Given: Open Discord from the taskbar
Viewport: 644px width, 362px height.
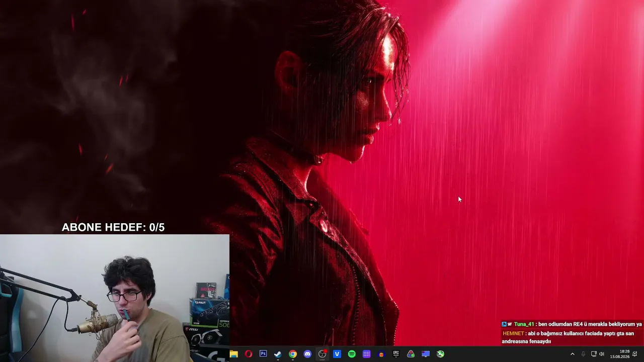Looking at the screenshot, I should [x=307, y=354].
